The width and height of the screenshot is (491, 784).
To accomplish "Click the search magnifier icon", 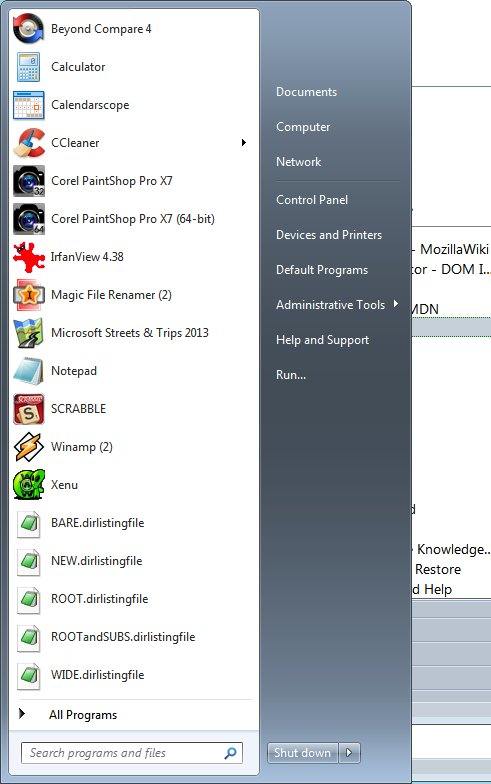I will click(x=230, y=752).
